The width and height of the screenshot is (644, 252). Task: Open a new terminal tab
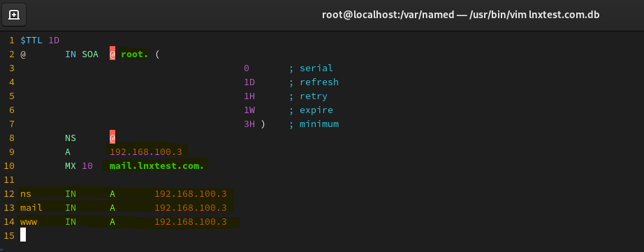[x=14, y=15]
